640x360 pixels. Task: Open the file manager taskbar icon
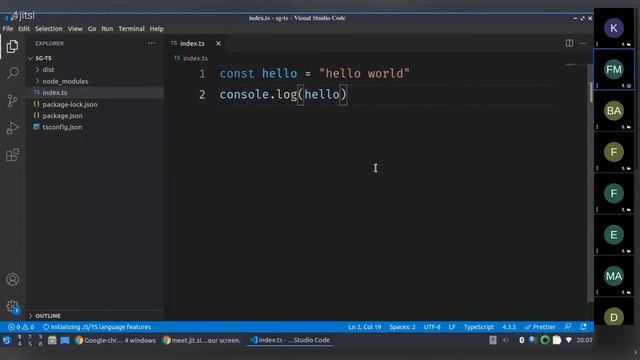pyautogui.click(x=52, y=340)
